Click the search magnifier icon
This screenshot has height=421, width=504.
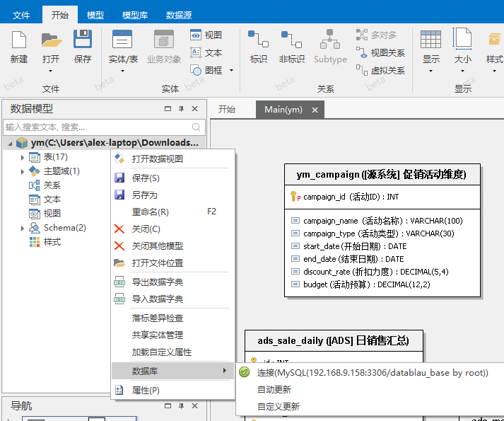(196, 127)
